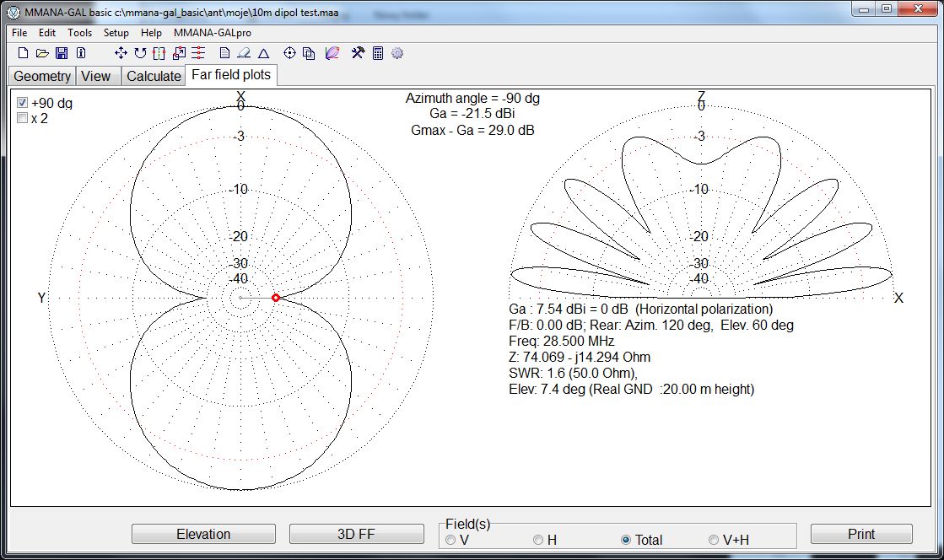Enable the x 2 checkbox

click(23, 119)
